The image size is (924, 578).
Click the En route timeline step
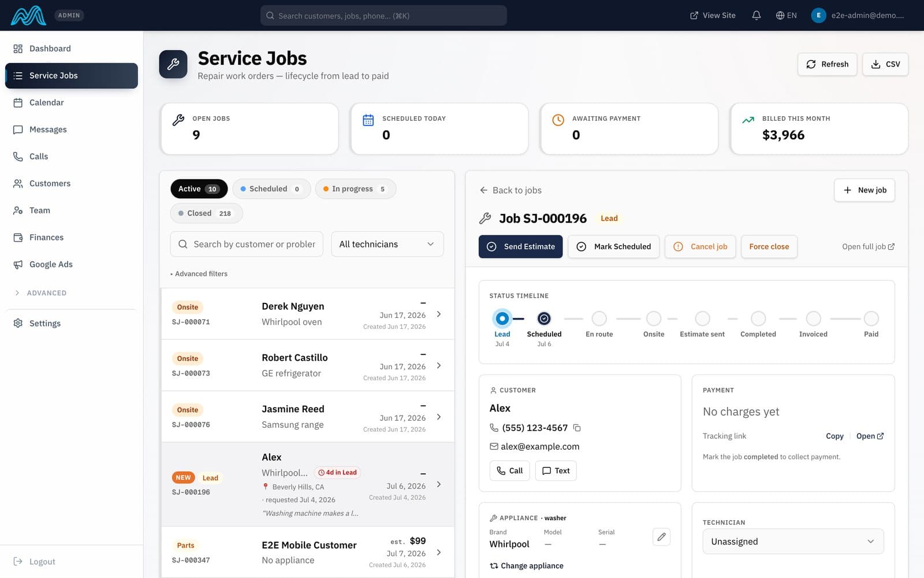point(599,318)
